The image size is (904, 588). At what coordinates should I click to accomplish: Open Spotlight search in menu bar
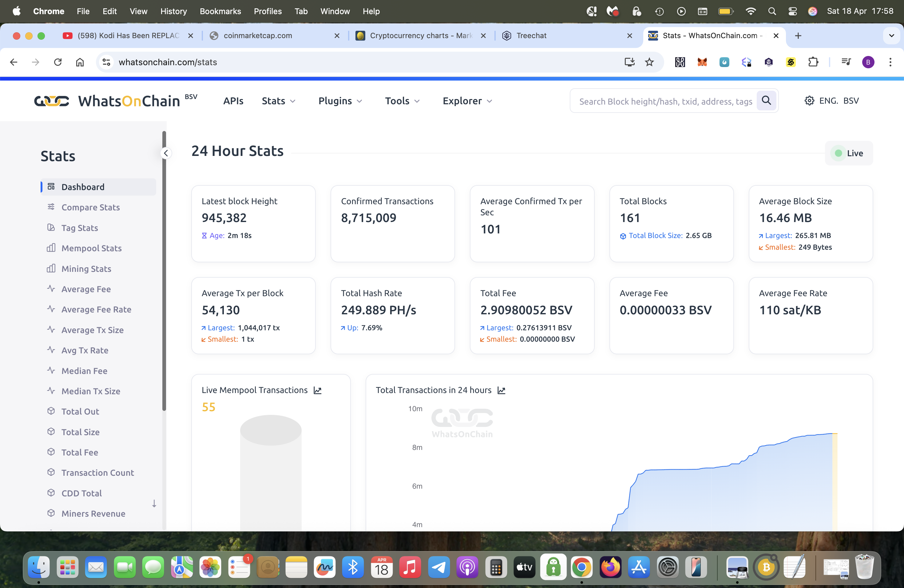click(x=772, y=11)
